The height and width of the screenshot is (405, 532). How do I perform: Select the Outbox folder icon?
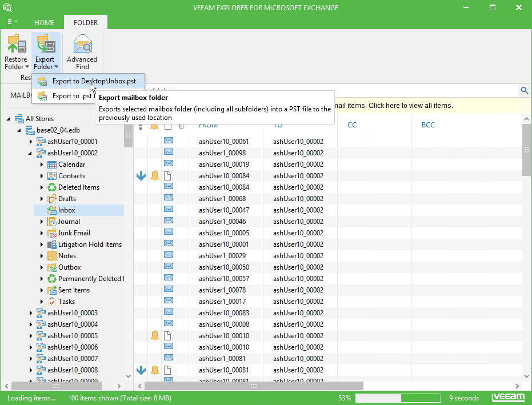coord(51,267)
